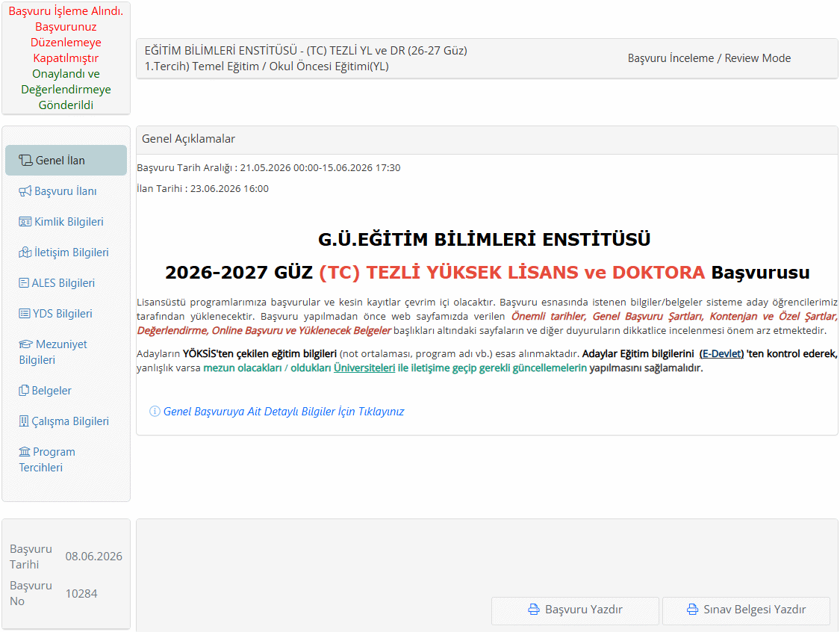Go to İletişim Bilgileri page

(66, 253)
